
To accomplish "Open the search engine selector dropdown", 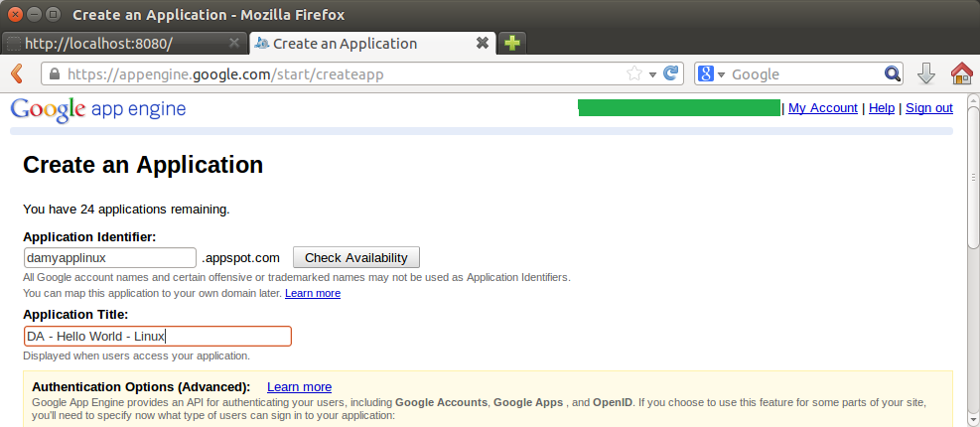I will [x=711, y=74].
